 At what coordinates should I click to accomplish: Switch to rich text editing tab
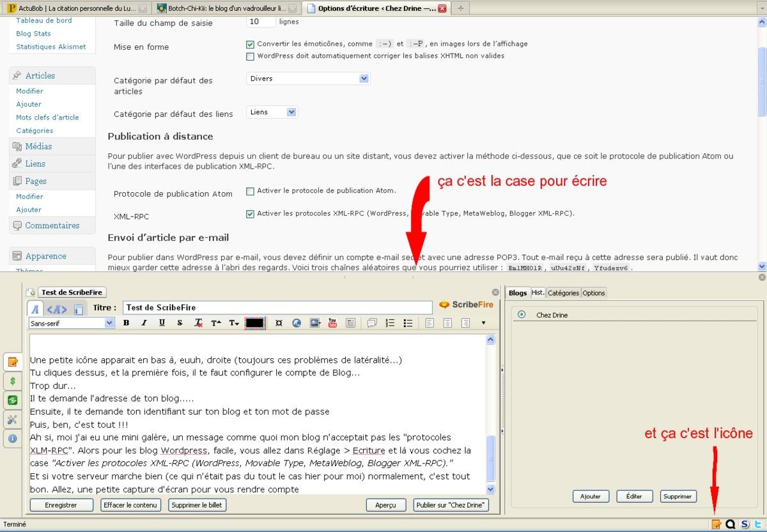click(x=36, y=309)
